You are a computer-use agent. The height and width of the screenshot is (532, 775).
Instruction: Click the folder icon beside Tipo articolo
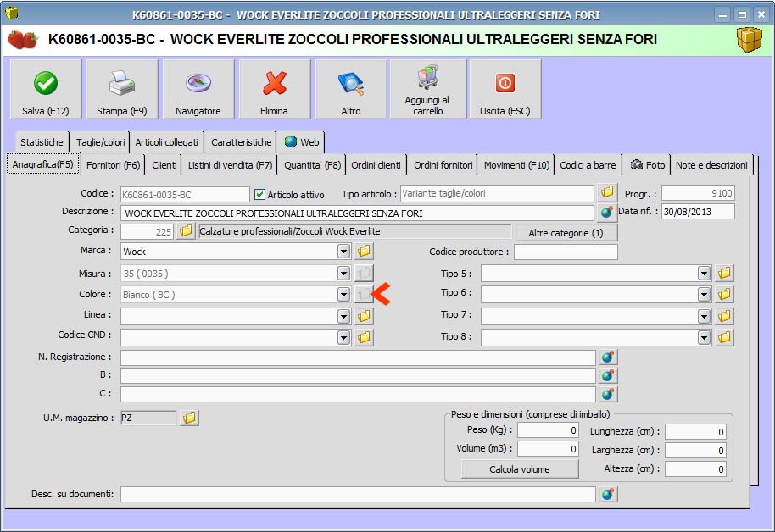(x=607, y=192)
